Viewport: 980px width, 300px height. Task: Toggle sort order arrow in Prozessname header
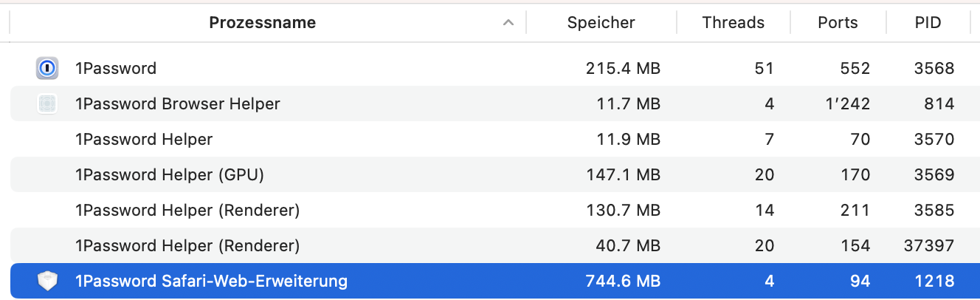pyautogui.click(x=508, y=23)
